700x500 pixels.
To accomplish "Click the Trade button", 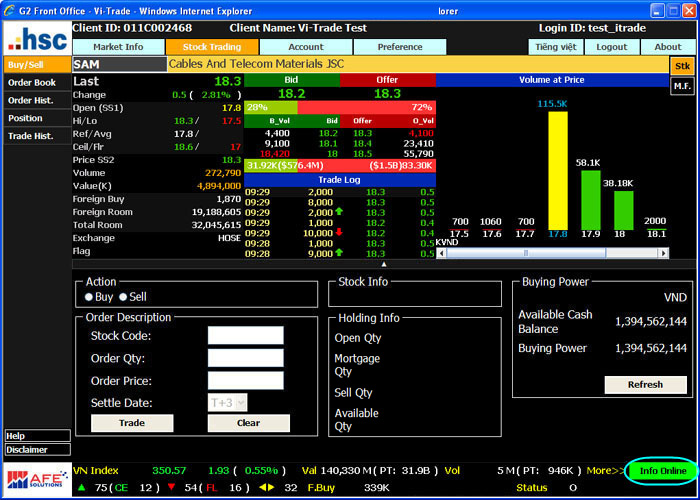I will pyautogui.click(x=132, y=423).
